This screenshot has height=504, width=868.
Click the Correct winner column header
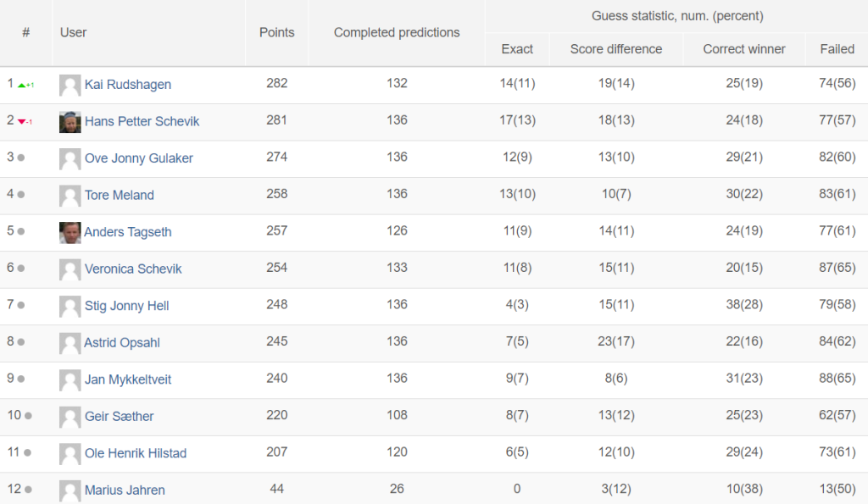744,49
